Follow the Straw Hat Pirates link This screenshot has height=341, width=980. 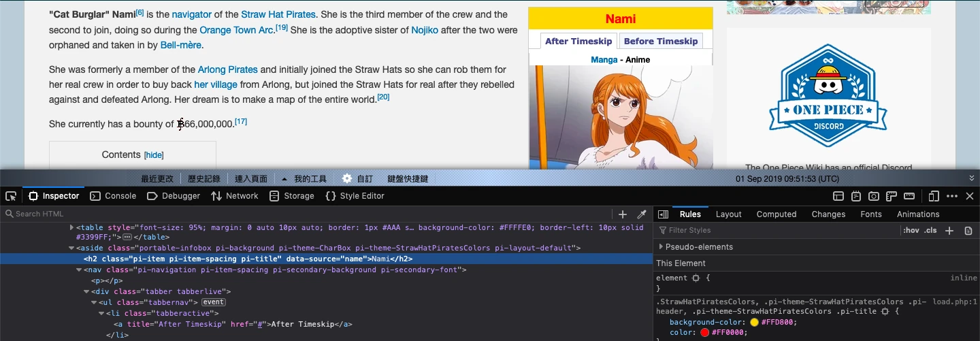tap(278, 14)
